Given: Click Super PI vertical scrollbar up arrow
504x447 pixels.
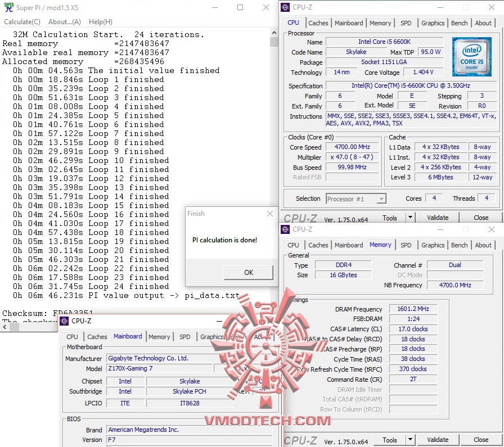Looking at the screenshot, I should point(274,33).
